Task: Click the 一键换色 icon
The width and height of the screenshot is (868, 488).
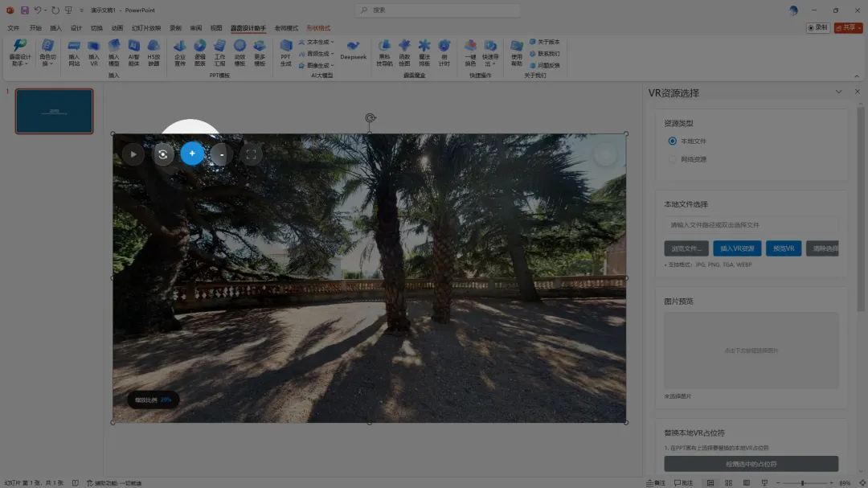Action: (x=470, y=52)
